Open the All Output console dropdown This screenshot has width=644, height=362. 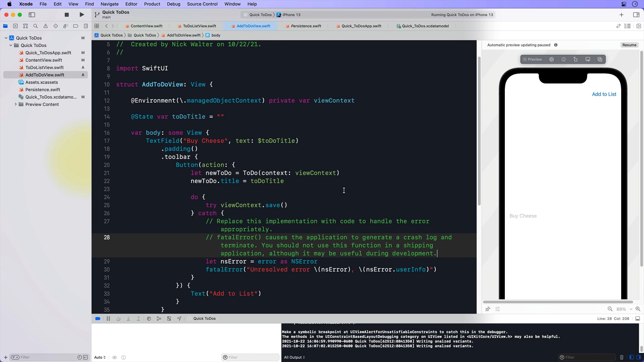pos(294,357)
